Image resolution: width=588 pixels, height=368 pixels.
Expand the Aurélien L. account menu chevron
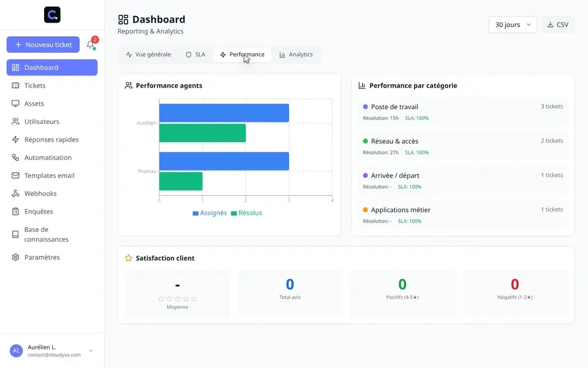[x=91, y=351]
